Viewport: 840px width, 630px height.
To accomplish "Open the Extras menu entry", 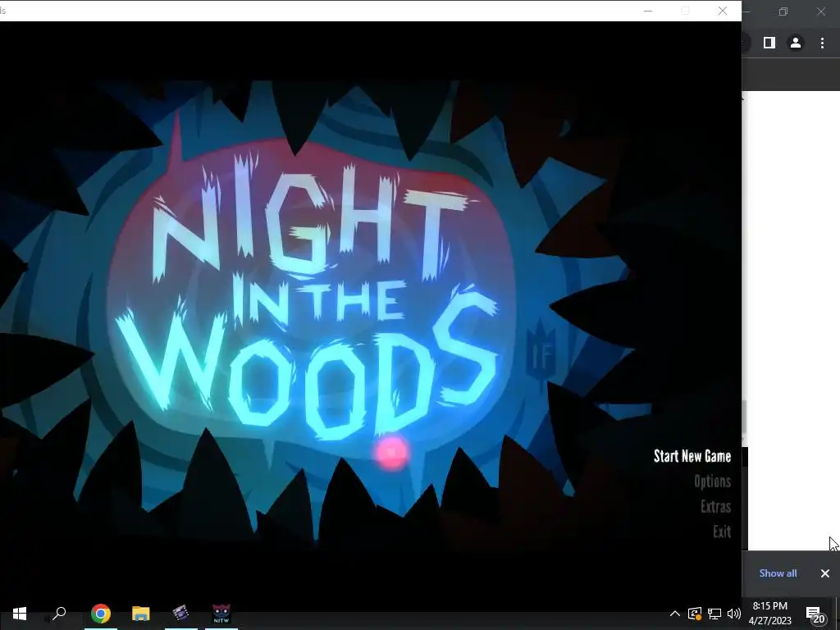I will point(715,506).
